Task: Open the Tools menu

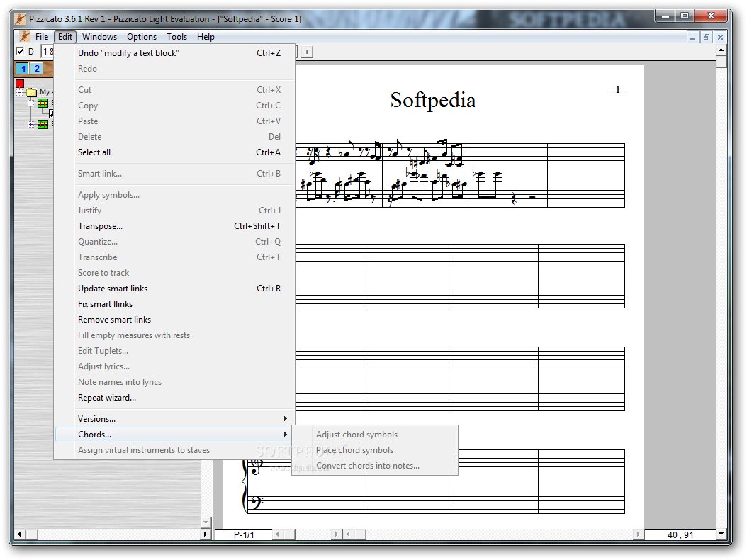Action: pos(176,37)
